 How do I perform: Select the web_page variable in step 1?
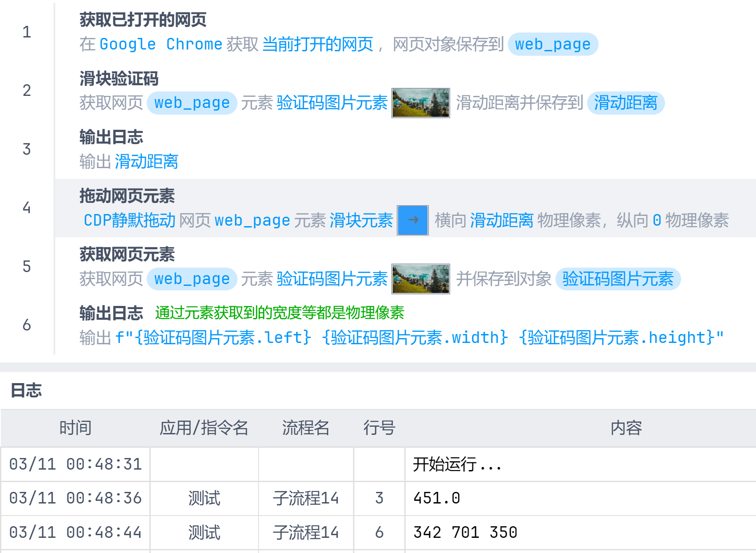552,44
